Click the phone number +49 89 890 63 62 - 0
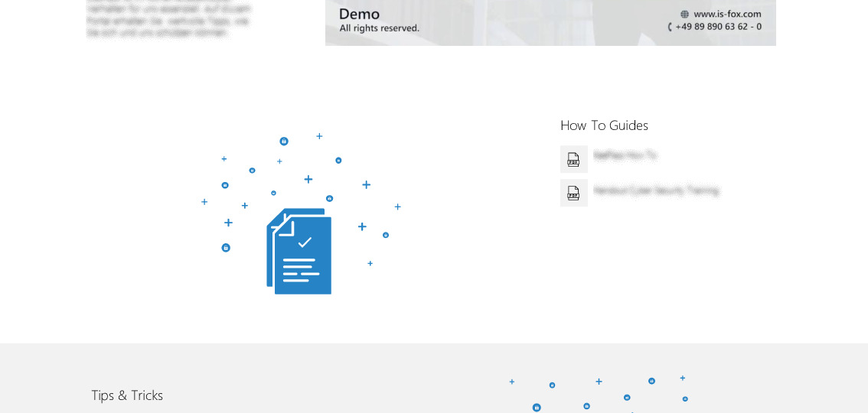 718,27
